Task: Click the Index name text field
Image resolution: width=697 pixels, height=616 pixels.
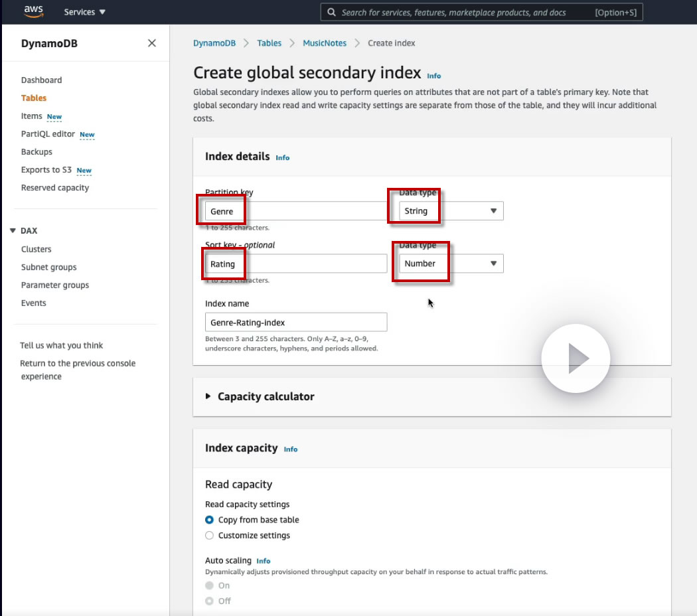Action: coord(296,323)
